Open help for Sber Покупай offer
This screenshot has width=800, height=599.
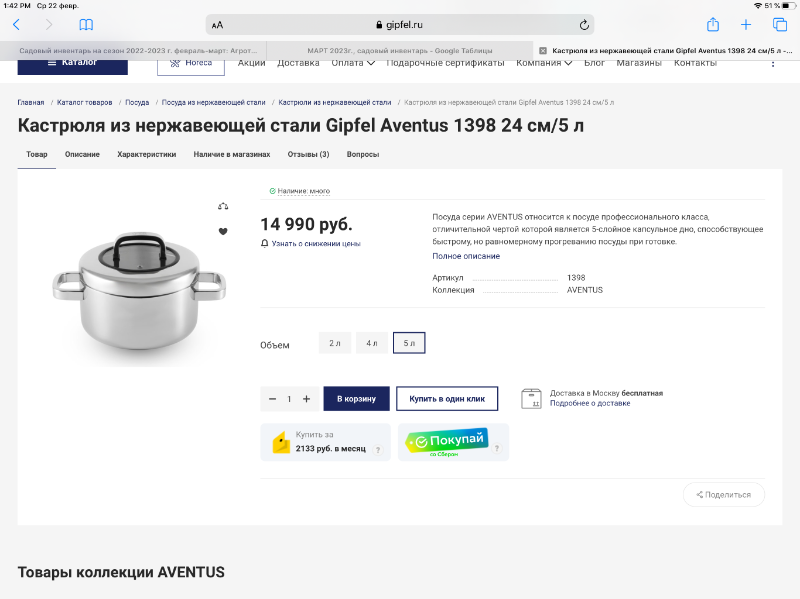coord(496,448)
